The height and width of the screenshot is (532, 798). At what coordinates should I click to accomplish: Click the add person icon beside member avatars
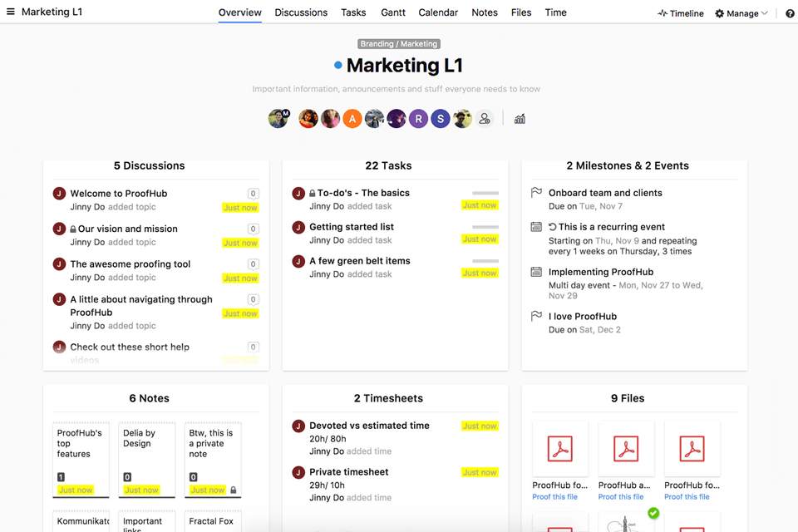pos(485,118)
